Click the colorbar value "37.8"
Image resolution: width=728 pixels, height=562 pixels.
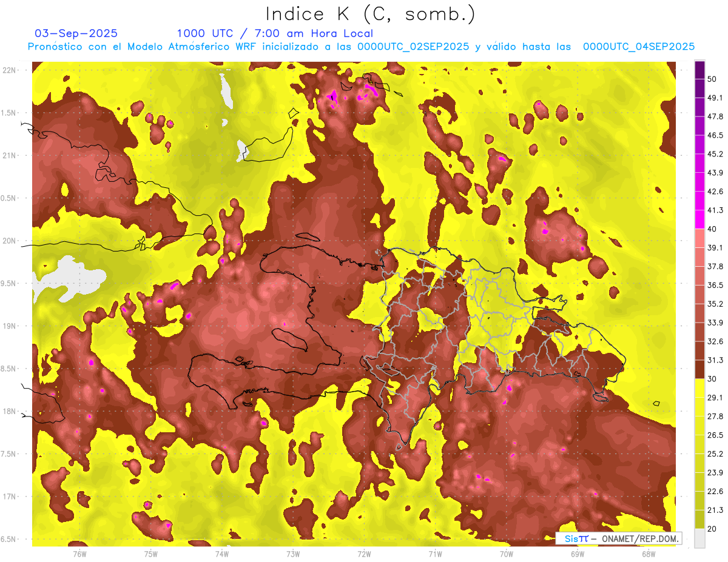(x=715, y=266)
